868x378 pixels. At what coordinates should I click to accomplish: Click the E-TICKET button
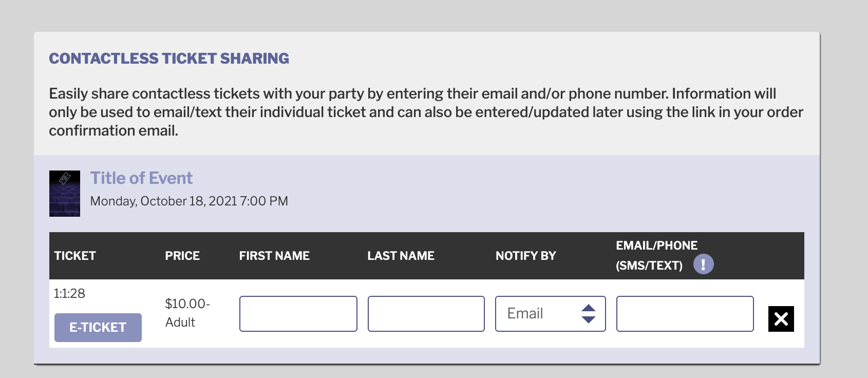[x=98, y=328]
